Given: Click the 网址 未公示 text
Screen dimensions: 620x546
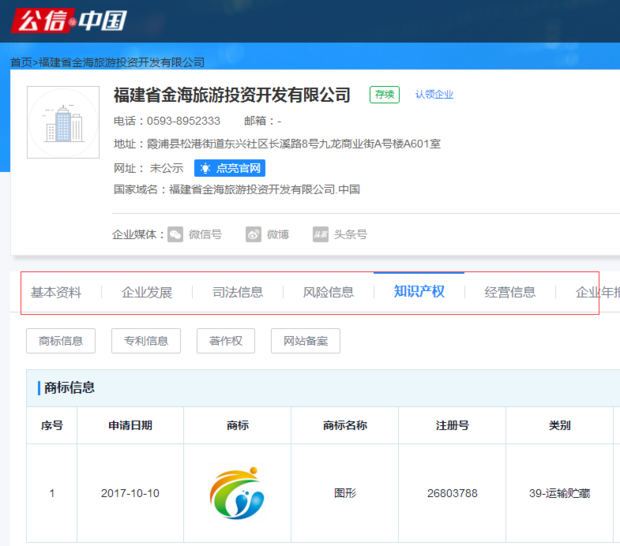Looking at the screenshot, I should tap(149, 168).
